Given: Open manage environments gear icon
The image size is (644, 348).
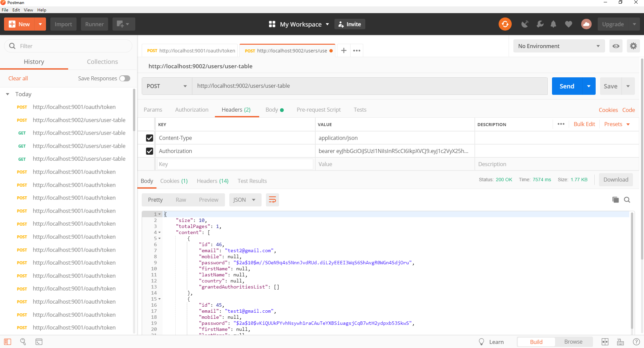Looking at the screenshot, I should [633, 46].
